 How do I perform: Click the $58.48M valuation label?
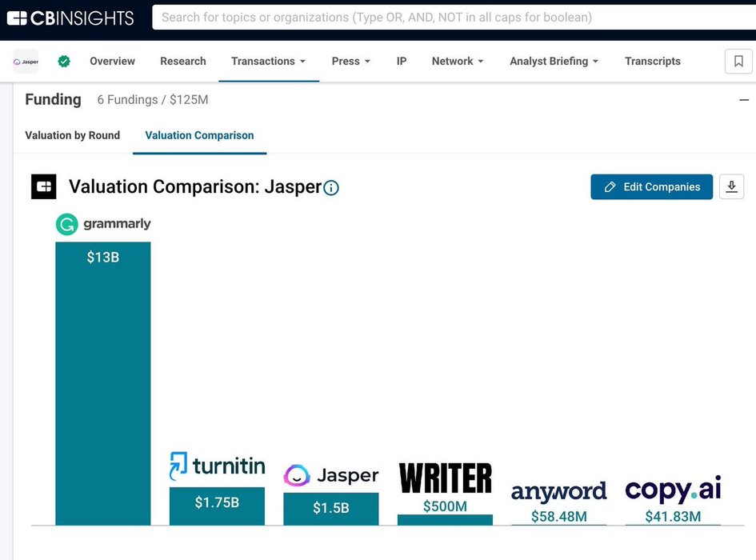click(559, 517)
